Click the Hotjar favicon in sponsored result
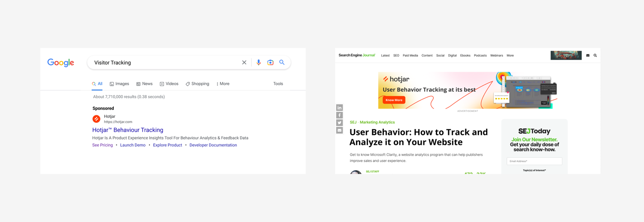 coord(97,119)
